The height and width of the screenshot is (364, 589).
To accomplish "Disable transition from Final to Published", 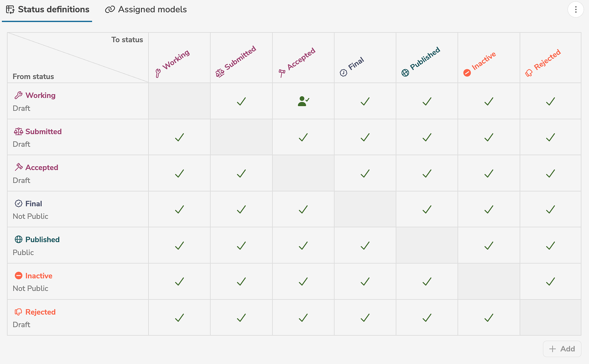I will click(x=427, y=209).
